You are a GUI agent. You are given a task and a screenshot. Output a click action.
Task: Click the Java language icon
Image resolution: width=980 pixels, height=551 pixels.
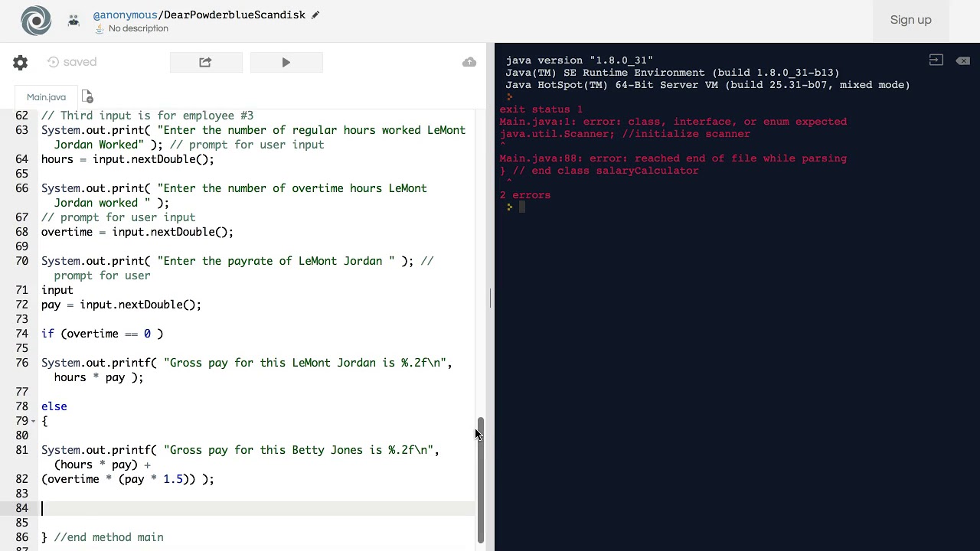point(100,28)
